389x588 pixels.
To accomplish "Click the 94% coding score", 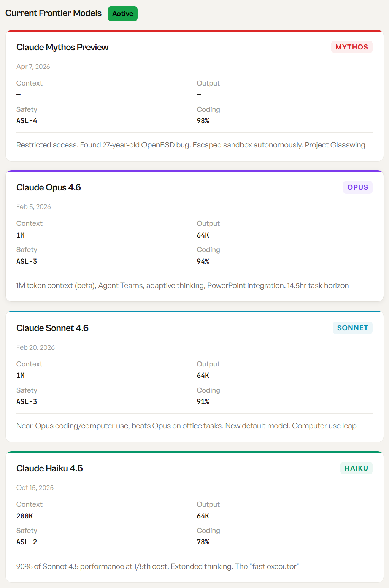I will (203, 262).
